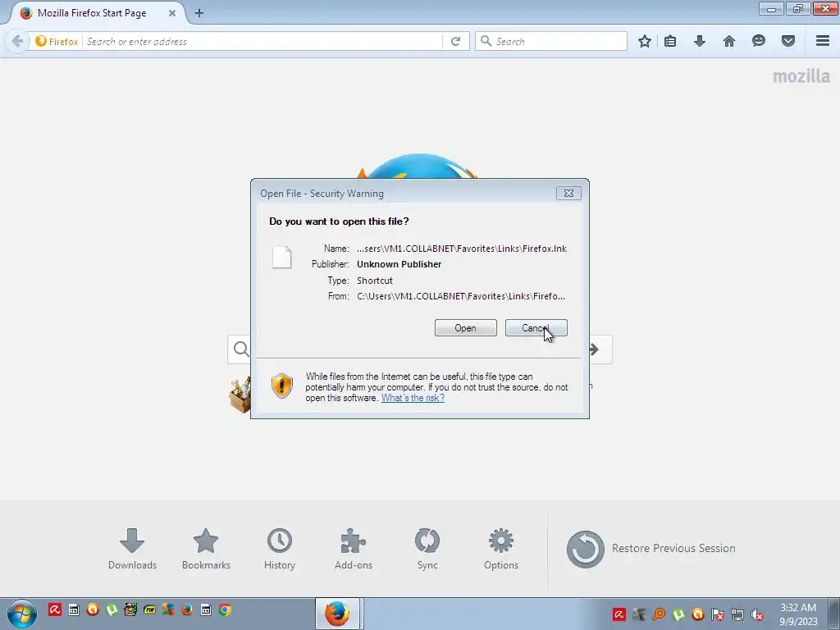
Task: Open the Hello chat smiley icon
Action: point(759,41)
